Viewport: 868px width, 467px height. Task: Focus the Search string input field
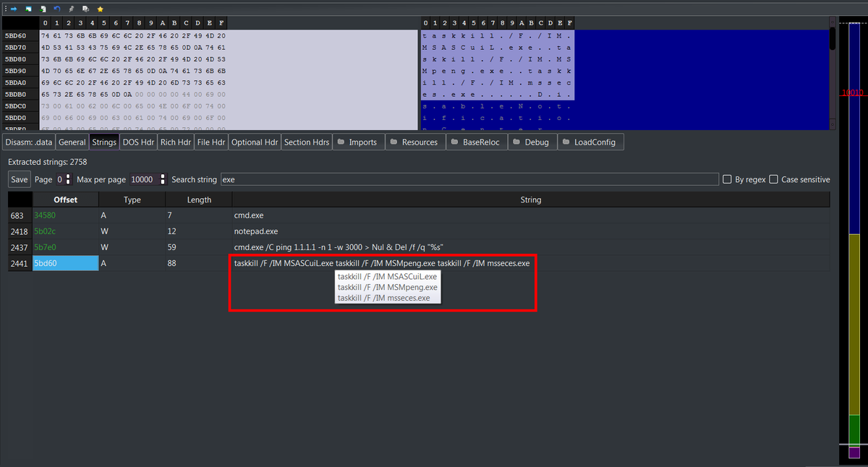(469, 179)
